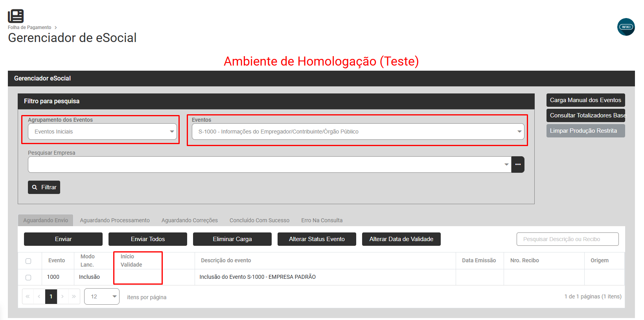This screenshot has width=644, height=320.
Task: Follow the Folha de Pagamento breadcrumb link
Action: [x=29, y=27]
